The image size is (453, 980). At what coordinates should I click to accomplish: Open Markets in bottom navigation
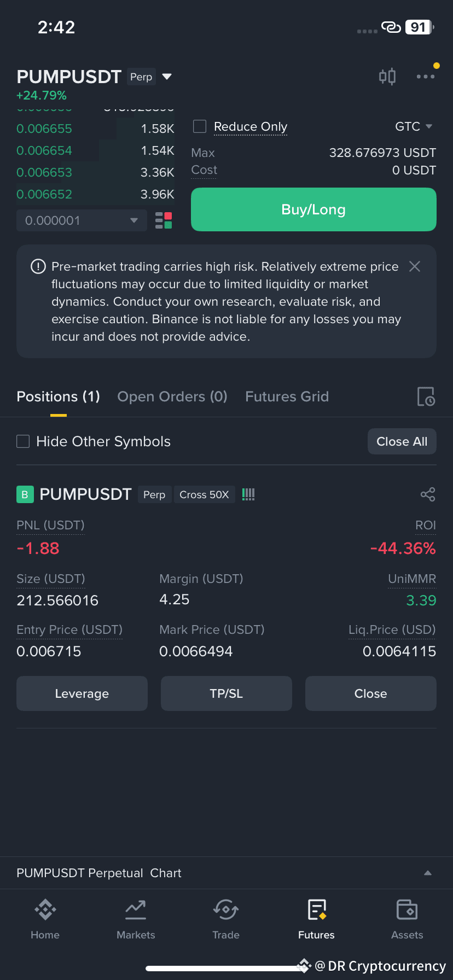pos(136,919)
